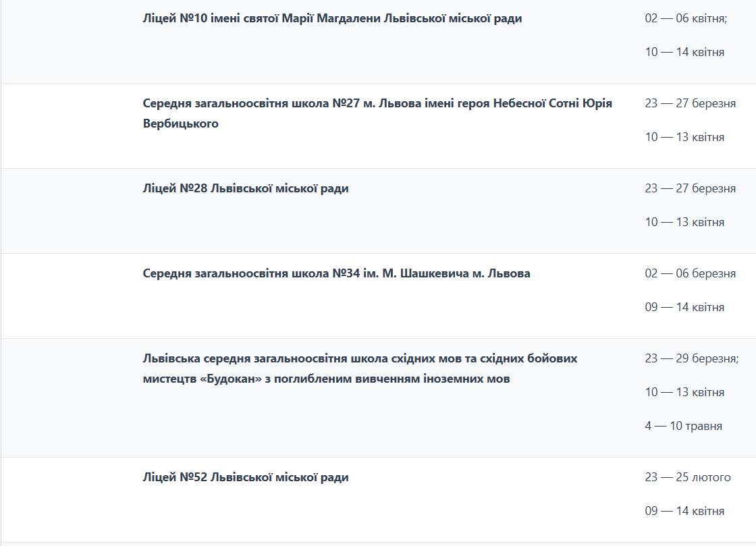Click the 02 — 06 квітня date for Ліцей №10
Image resolution: width=756 pixels, height=546 pixels.
[686, 19]
